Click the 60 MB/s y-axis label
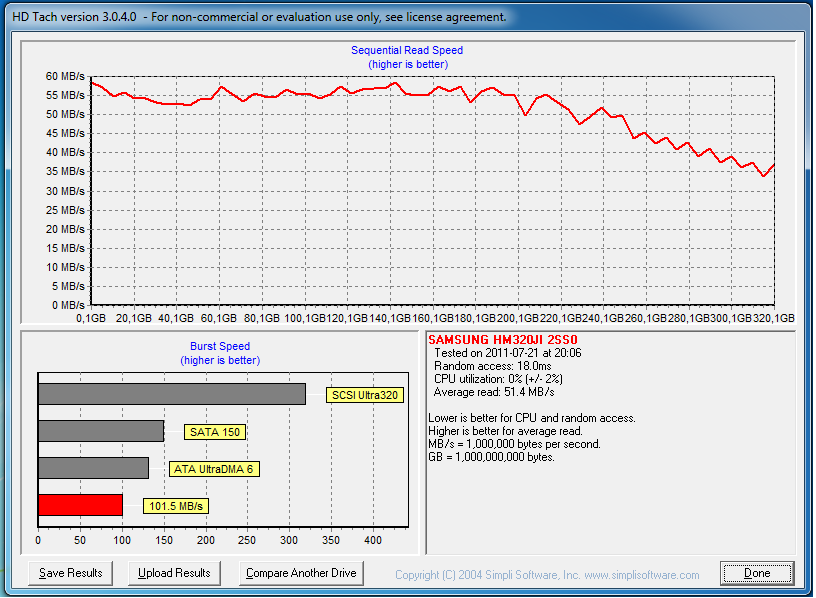816x598 pixels. pos(65,76)
